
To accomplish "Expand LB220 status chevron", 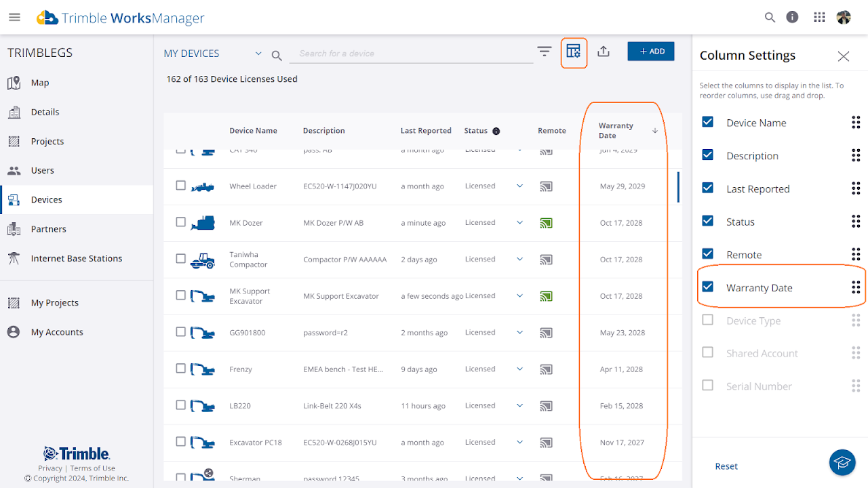I will pos(520,405).
